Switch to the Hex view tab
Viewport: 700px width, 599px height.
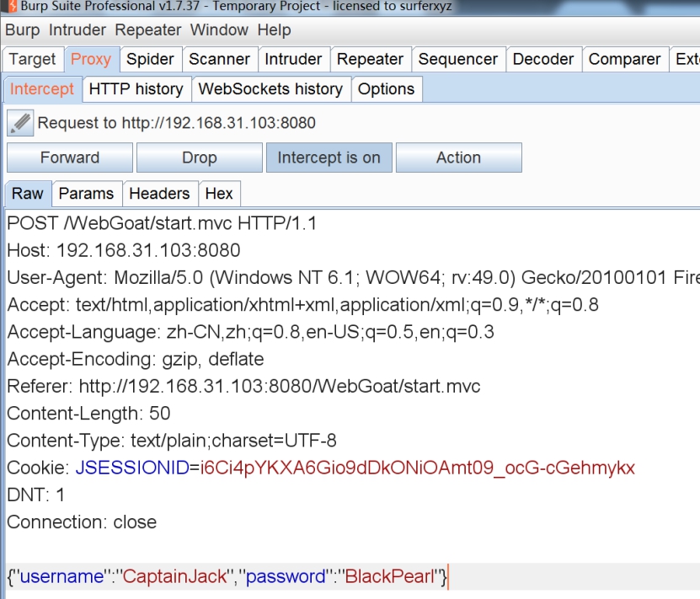click(x=219, y=194)
